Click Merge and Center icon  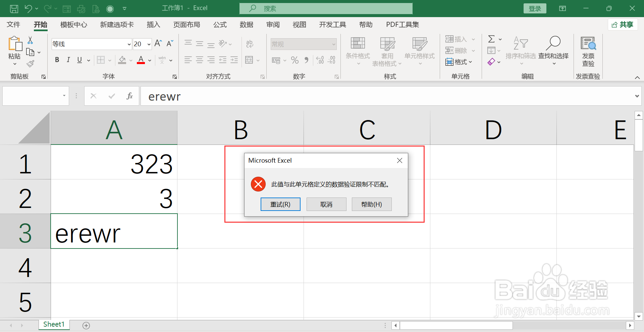click(249, 60)
